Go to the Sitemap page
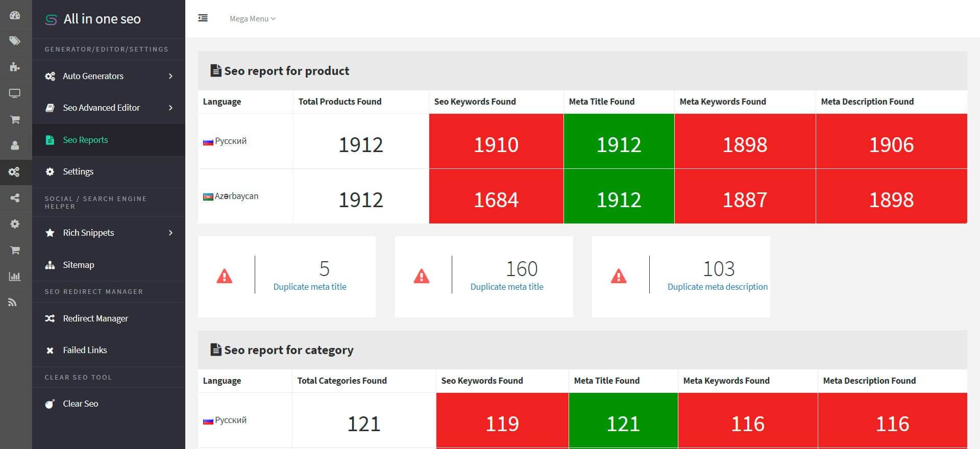Screen dimensions: 980x449 tap(108, 265)
